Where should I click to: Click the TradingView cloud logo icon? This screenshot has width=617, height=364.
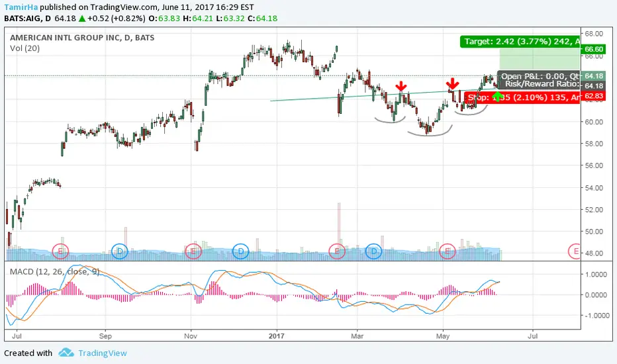66,353
